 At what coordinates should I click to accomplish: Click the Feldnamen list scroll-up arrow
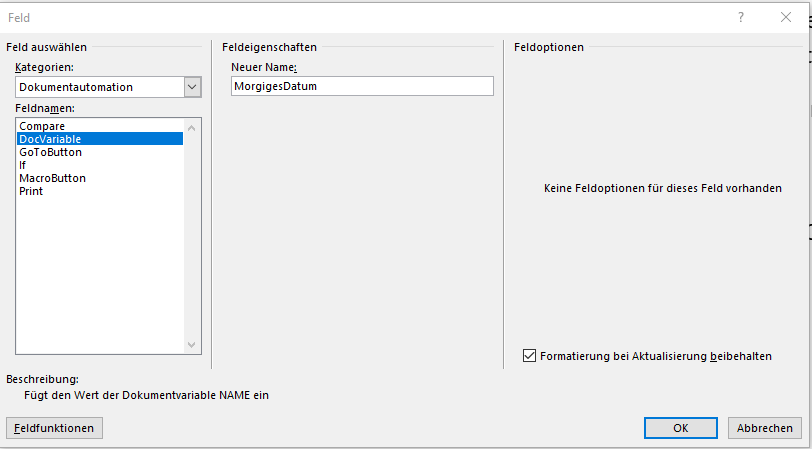[x=193, y=127]
